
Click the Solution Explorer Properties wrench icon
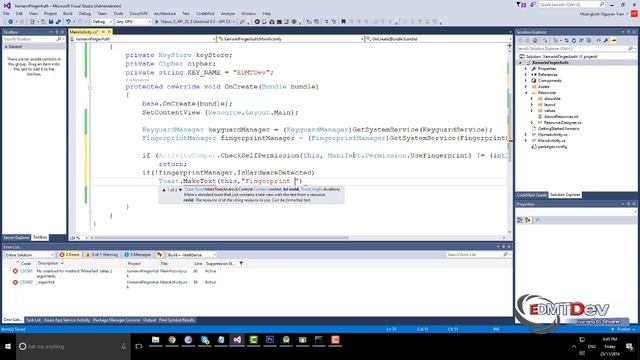606,40
